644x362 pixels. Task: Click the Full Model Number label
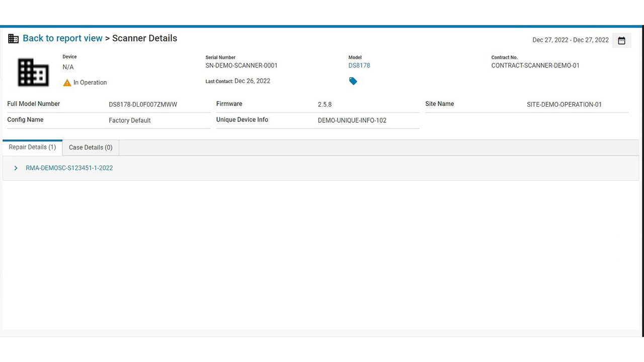pyautogui.click(x=34, y=104)
